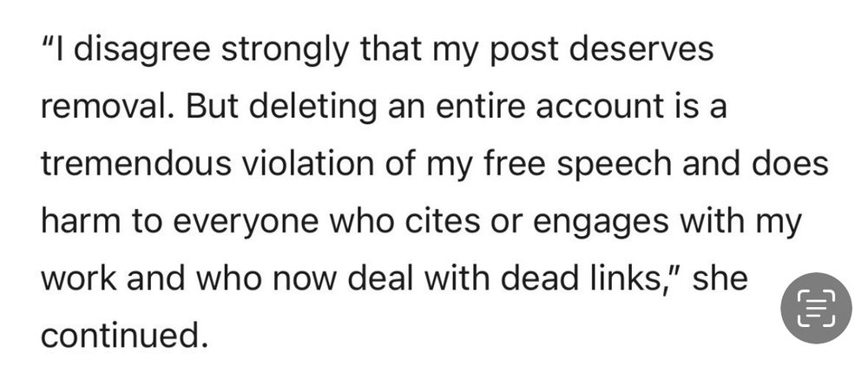Select the word "entire" in the text
Screen dimensions: 868x366
480,108
